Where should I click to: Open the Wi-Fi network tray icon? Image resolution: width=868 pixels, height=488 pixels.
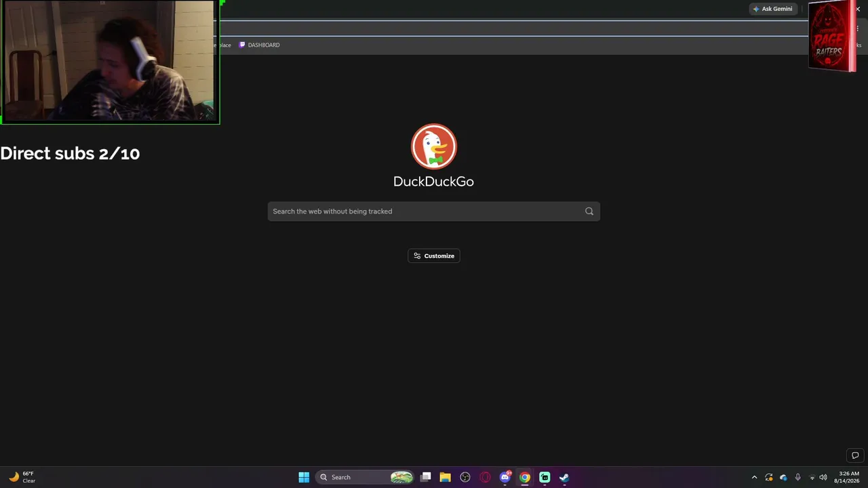click(x=812, y=477)
